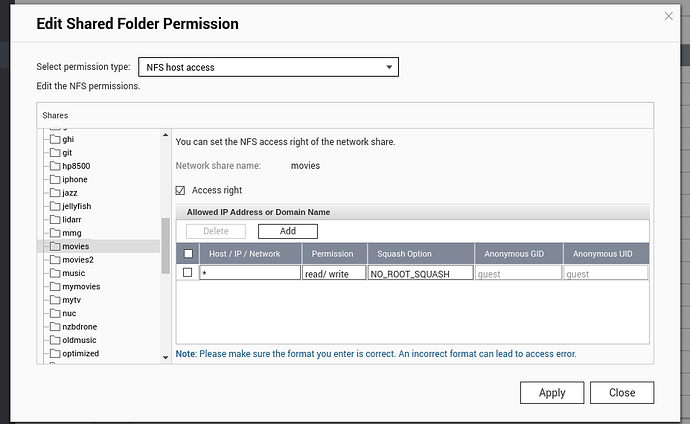Click the music folder icon
The width and height of the screenshot is (690, 424).
[x=54, y=273]
